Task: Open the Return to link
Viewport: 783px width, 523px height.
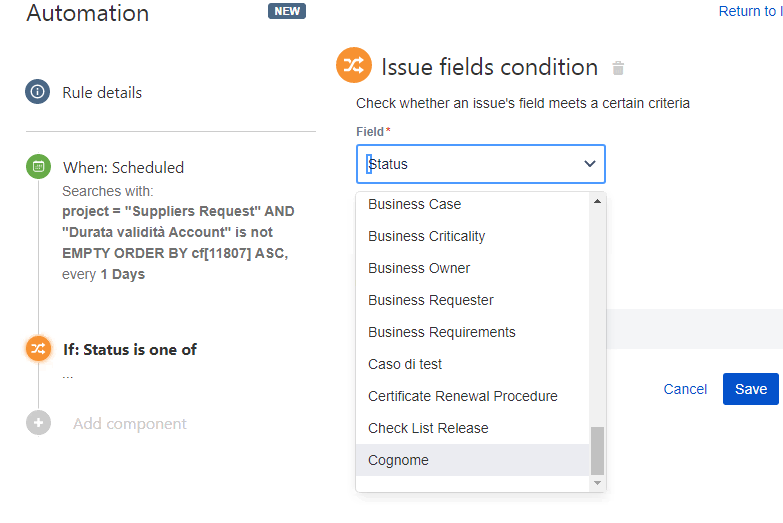Action: click(751, 11)
